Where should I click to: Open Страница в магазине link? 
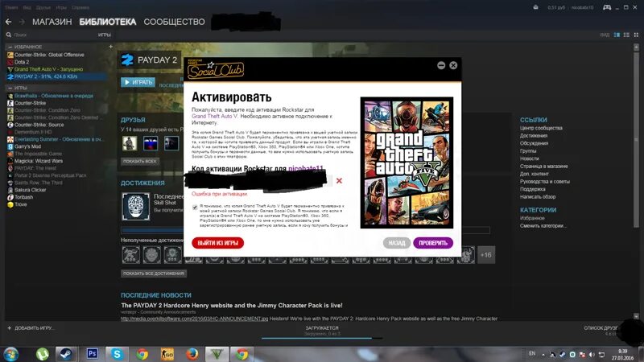click(x=544, y=167)
